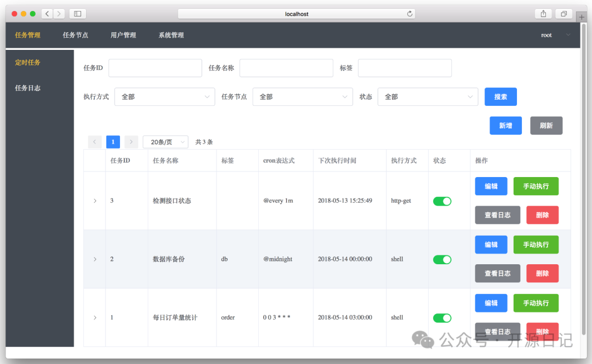Click the show all tabs icon at top right

pyautogui.click(x=563, y=13)
